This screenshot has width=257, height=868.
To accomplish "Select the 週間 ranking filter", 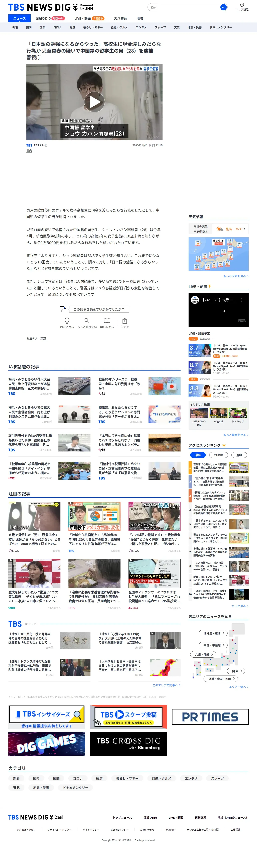I will coord(239,455).
